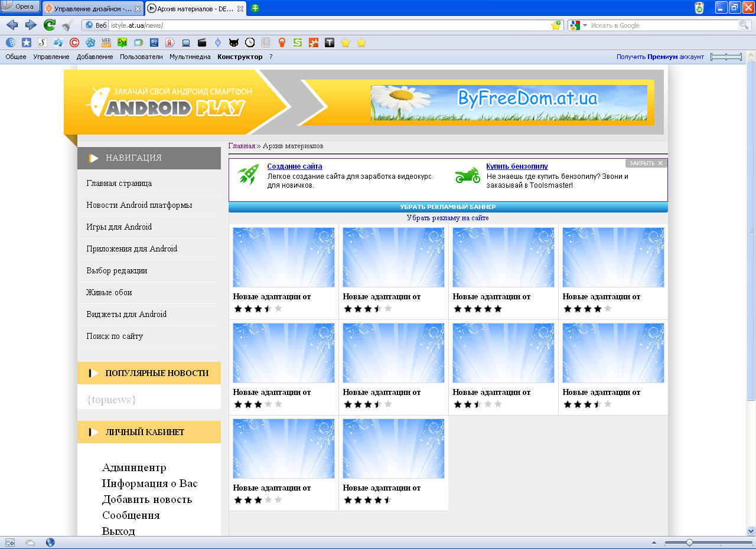The height and width of the screenshot is (549, 756).
Task: Open the blue star bookmark icon
Action: (x=27, y=43)
